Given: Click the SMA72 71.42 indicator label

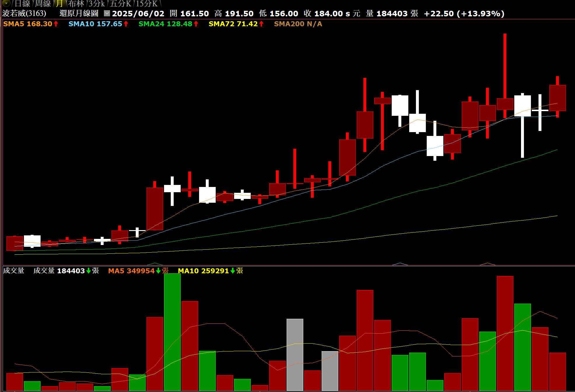Looking at the screenshot, I should (233, 24).
